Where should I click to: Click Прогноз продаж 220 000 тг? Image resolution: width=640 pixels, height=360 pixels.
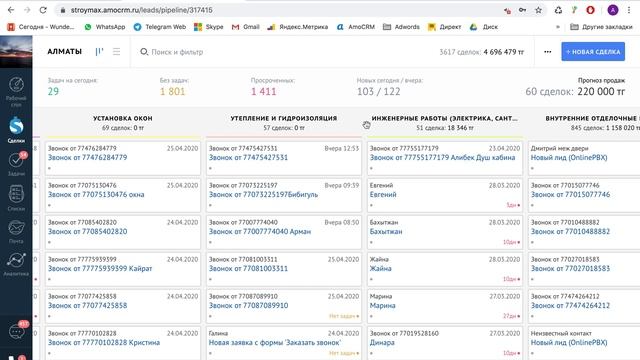tap(575, 87)
